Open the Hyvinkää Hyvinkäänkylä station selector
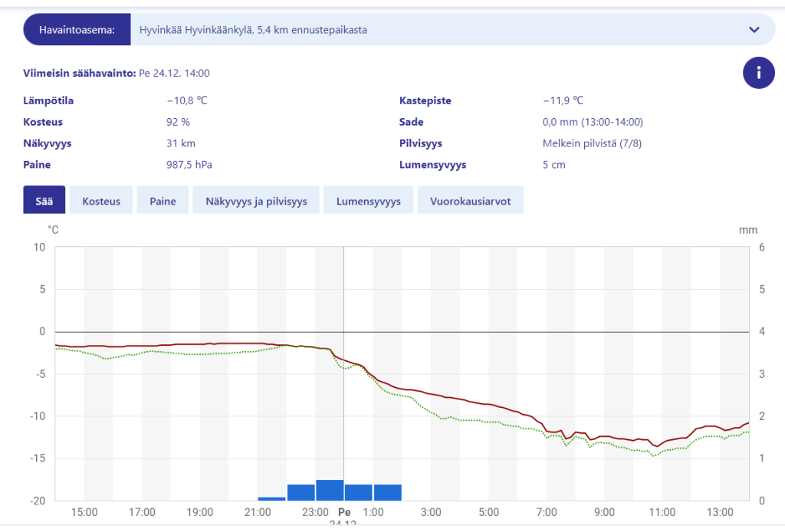 pyautogui.click(x=452, y=30)
